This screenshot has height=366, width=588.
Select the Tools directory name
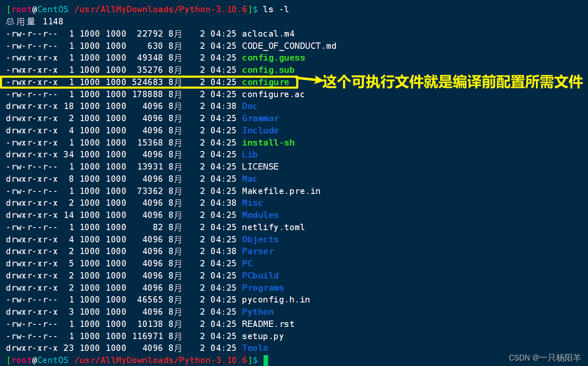pyautogui.click(x=255, y=348)
